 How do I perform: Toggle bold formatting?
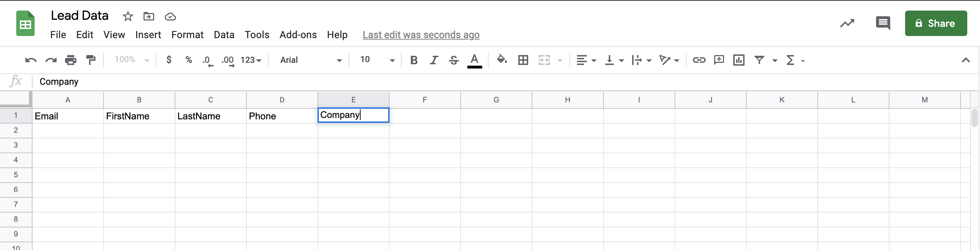414,60
